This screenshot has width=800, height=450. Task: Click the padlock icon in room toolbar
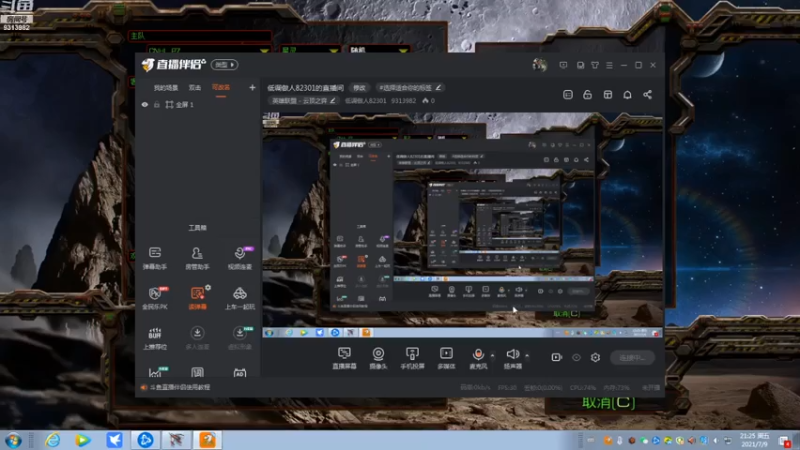pyautogui.click(x=587, y=95)
